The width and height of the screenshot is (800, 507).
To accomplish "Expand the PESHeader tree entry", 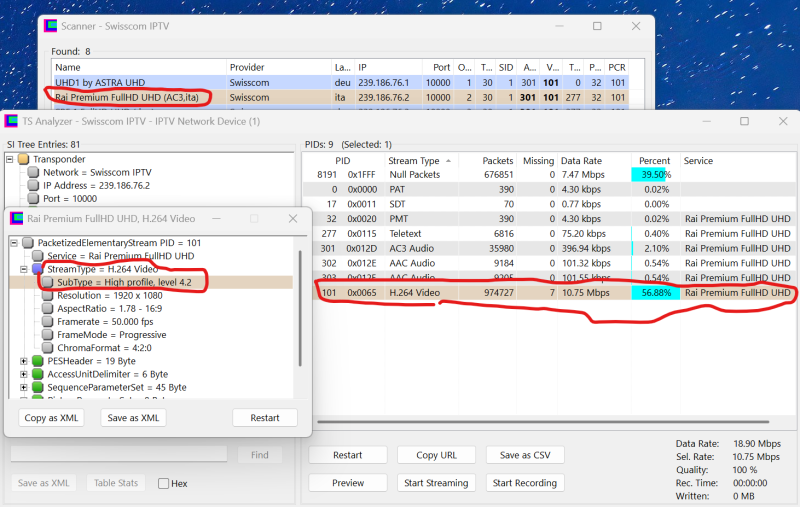I will [x=24, y=360].
